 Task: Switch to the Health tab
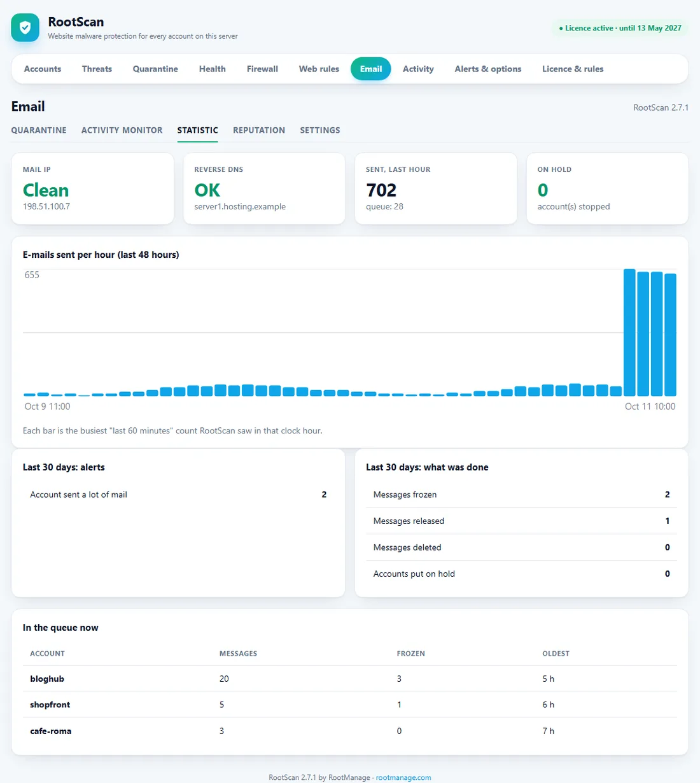212,69
